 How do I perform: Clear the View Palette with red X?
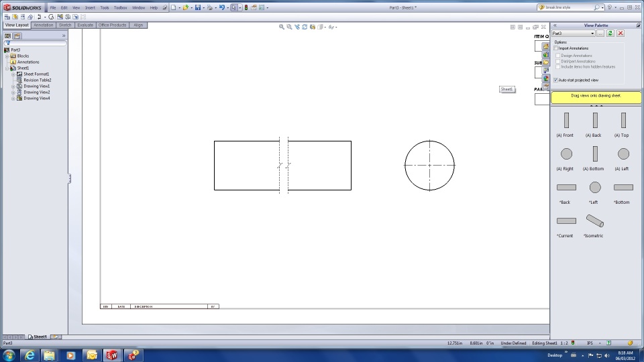621,34
